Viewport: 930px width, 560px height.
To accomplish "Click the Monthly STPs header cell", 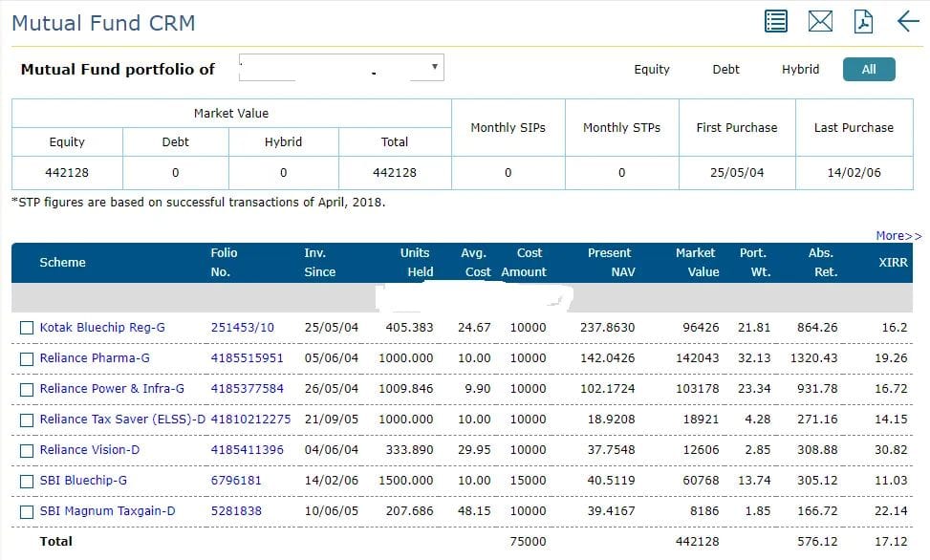I will coord(621,127).
